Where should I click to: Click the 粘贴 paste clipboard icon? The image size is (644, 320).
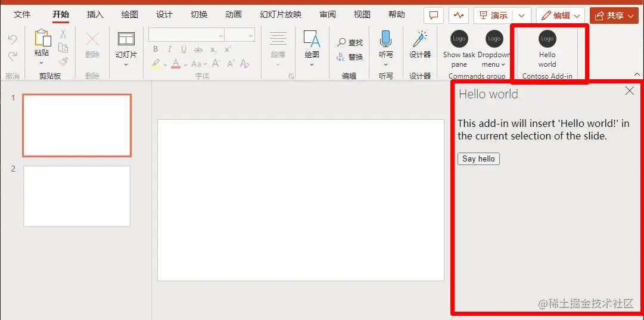pyautogui.click(x=42, y=39)
